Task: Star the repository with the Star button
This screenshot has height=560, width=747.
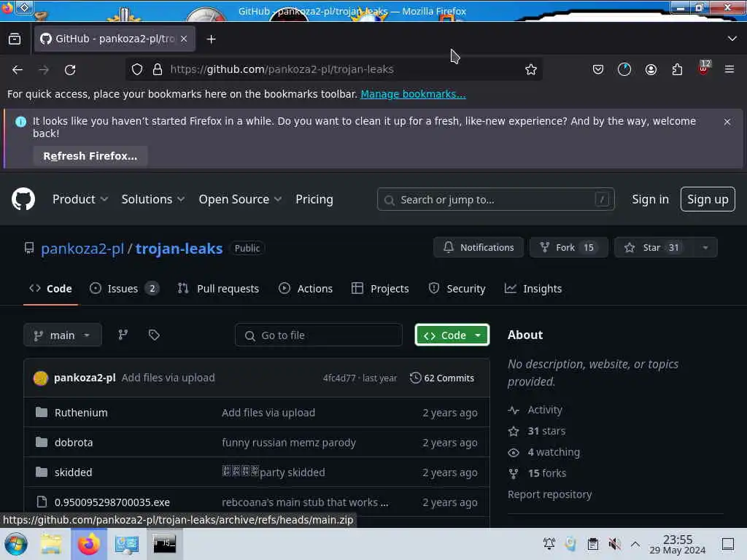Action: point(654,248)
